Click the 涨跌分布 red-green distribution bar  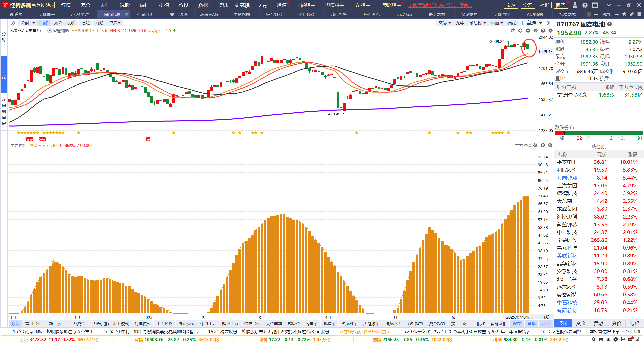(x=599, y=133)
